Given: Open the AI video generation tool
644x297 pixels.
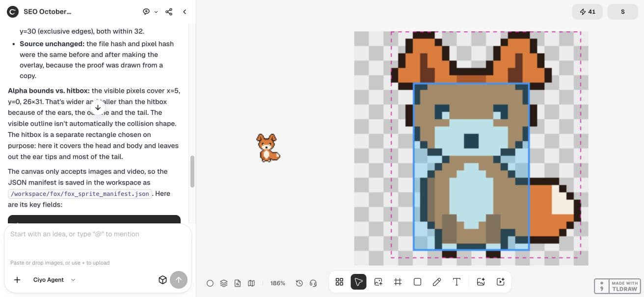Looking at the screenshot, I should [501, 282].
